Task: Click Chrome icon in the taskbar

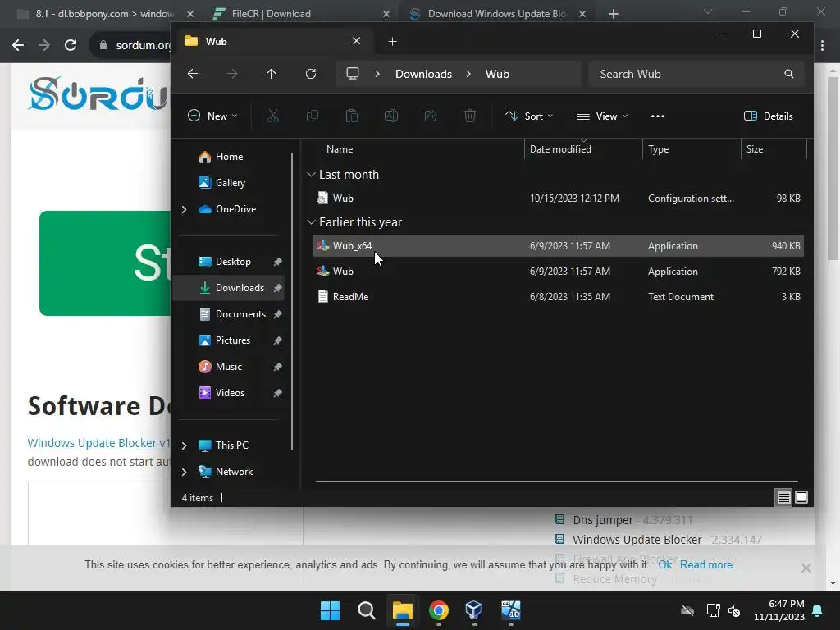Action: 439,610
